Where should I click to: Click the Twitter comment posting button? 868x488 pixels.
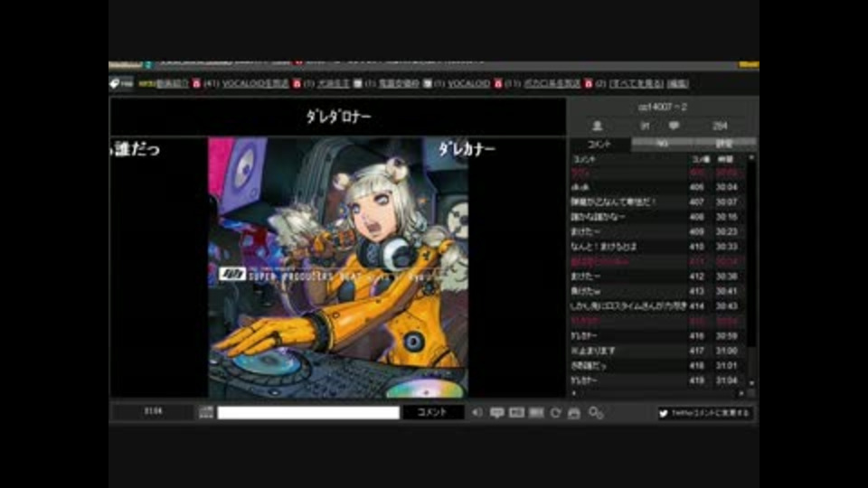point(704,413)
